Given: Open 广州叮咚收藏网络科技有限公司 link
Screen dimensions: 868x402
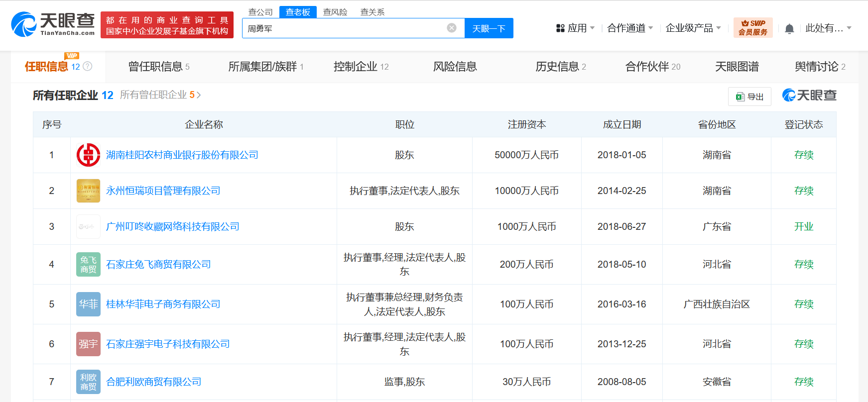Looking at the screenshot, I should pyautogui.click(x=173, y=226).
